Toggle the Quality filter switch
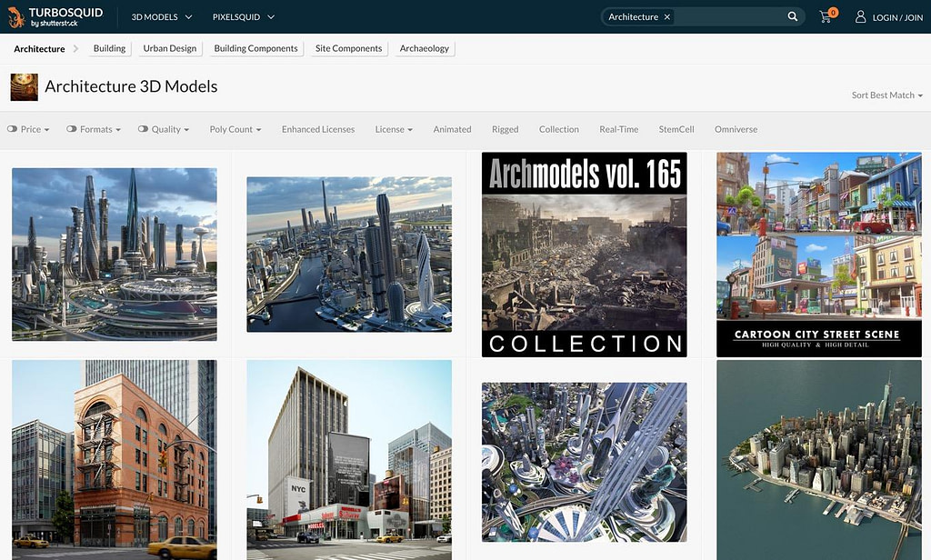This screenshot has width=931, height=560. tap(143, 129)
